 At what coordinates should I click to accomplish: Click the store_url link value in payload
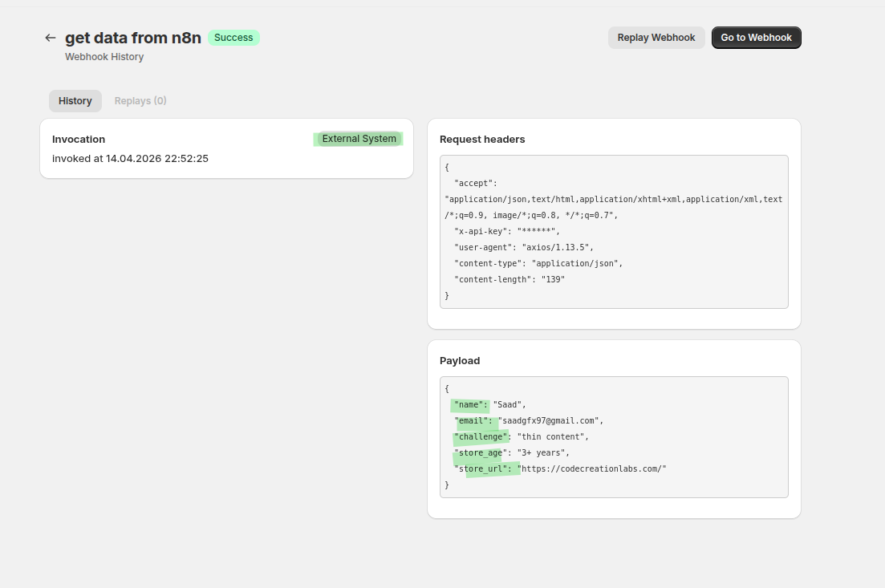[x=594, y=468]
